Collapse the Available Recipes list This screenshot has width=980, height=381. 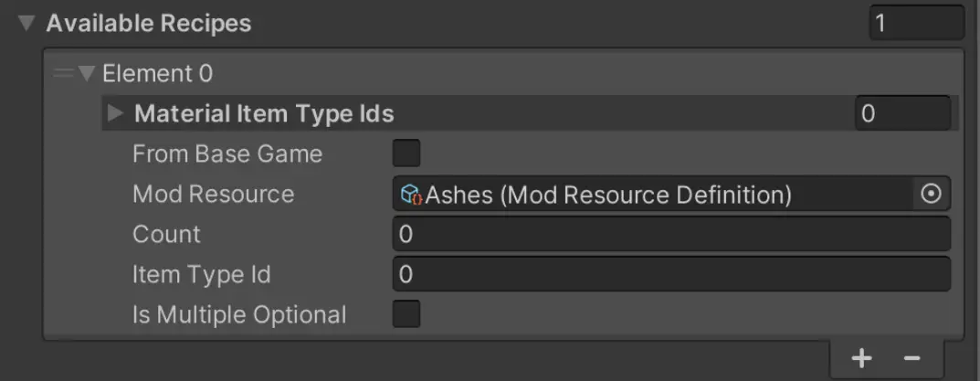tap(26, 24)
